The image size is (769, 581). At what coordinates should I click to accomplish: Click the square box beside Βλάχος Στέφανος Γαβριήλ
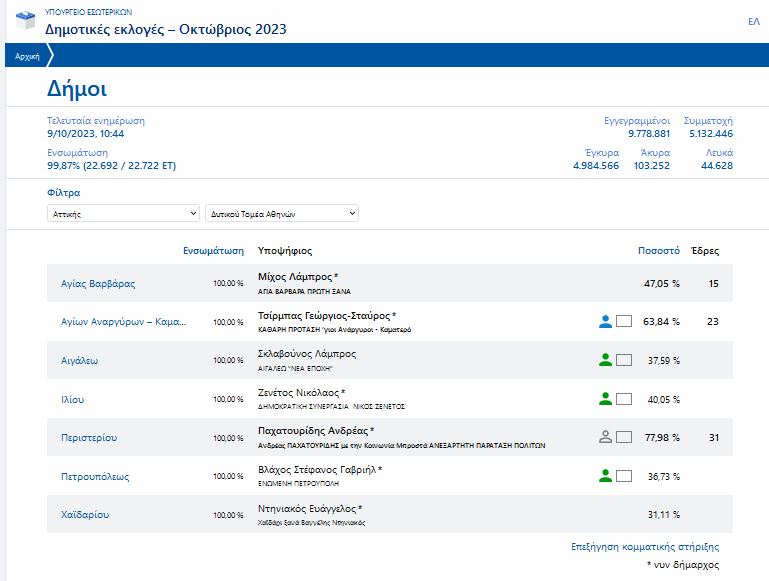(624, 476)
